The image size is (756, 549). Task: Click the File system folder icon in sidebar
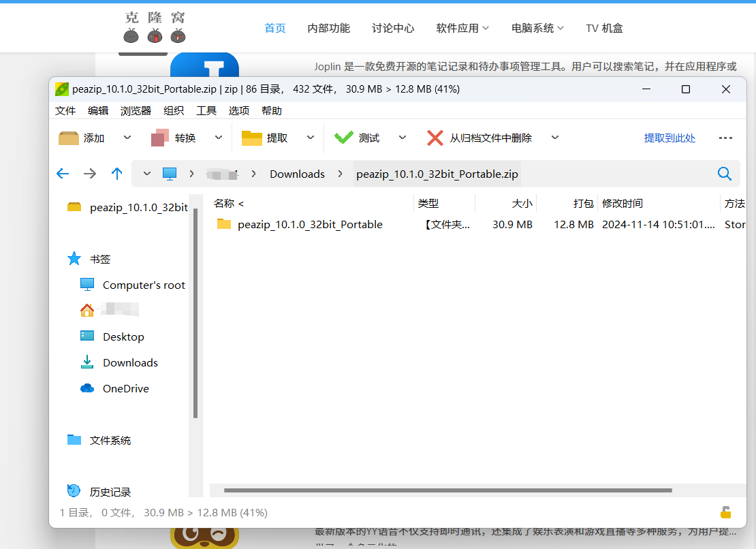click(x=74, y=439)
